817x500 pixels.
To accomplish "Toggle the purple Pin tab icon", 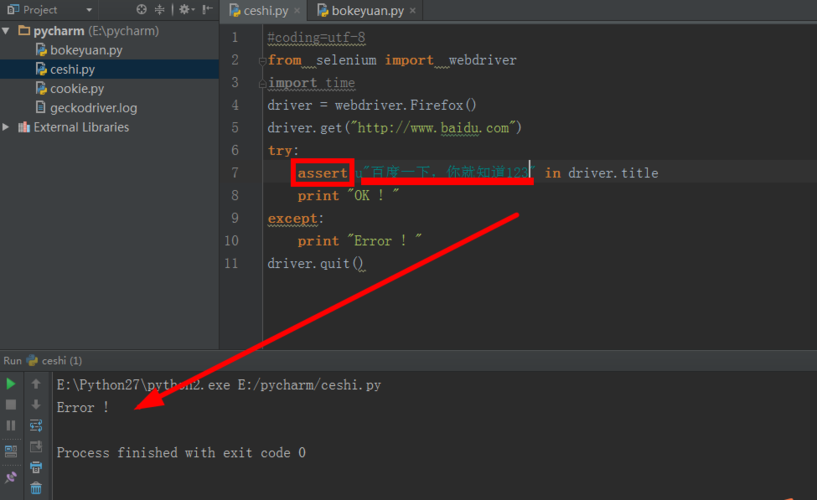I will coord(10,477).
